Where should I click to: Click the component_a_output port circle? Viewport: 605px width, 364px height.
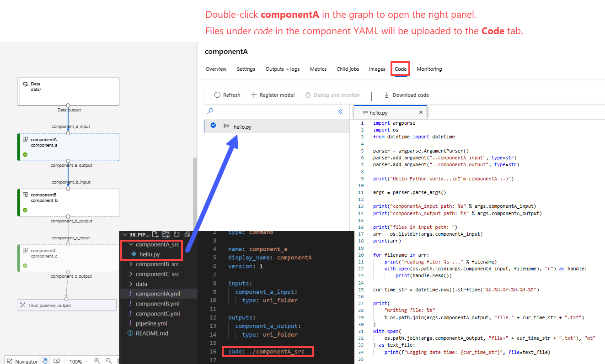(68, 161)
